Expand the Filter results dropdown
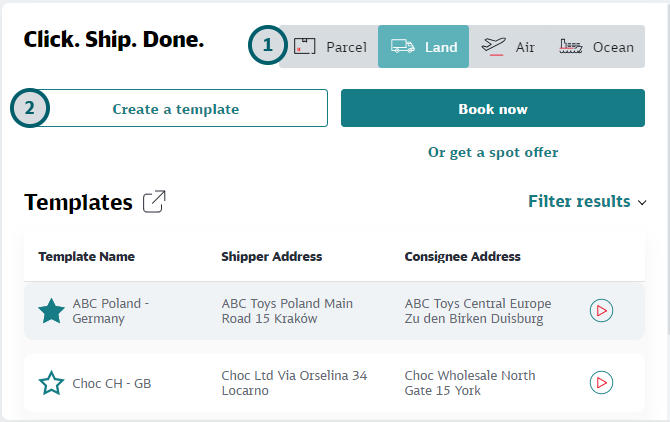Image resolution: width=670 pixels, height=422 pixels. point(579,202)
